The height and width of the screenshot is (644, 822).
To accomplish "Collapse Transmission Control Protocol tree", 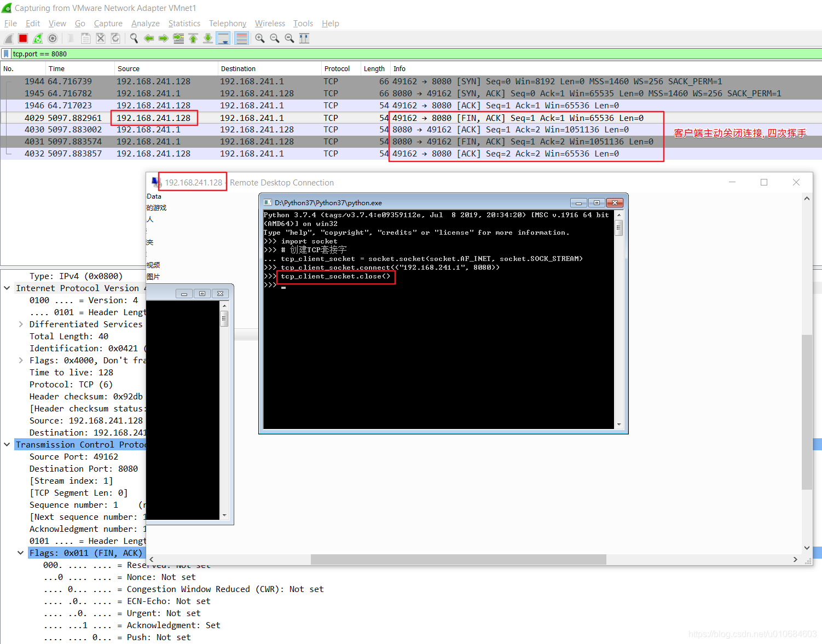I will (x=7, y=444).
